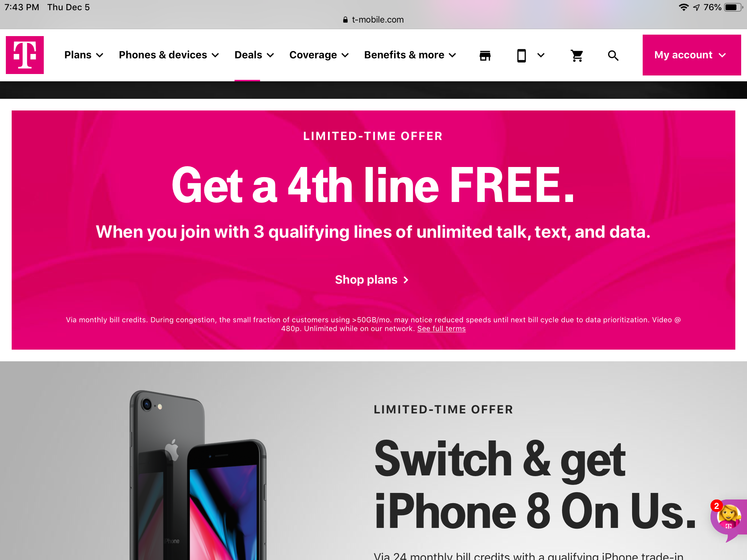Open Benefits & more menu
The width and height of the screenshot is (747, 560).
pyautogui.click(x=410, y=55)
